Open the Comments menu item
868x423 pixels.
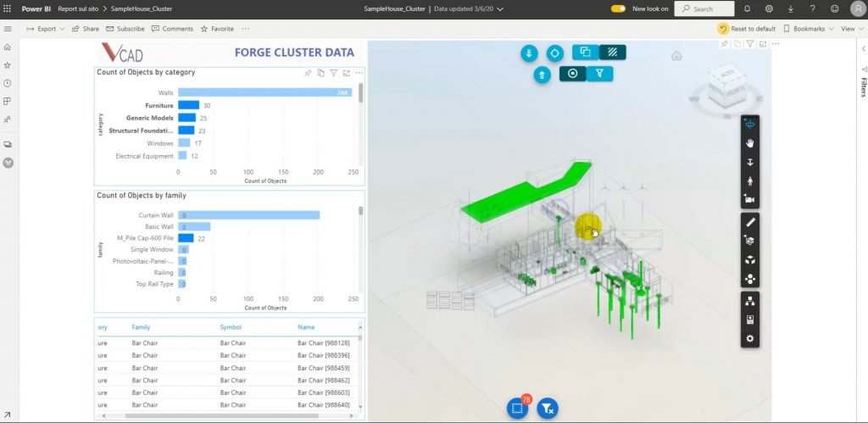coord(172,29)
